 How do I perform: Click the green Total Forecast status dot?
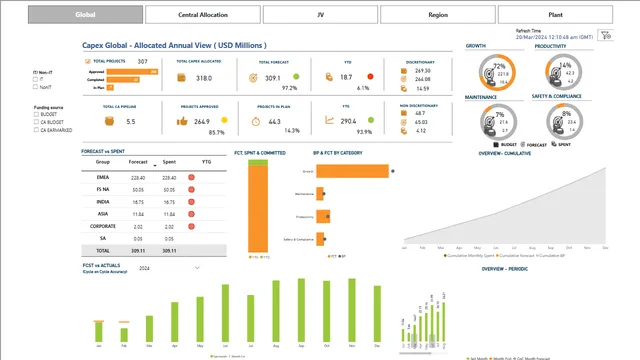pos(296,76)
